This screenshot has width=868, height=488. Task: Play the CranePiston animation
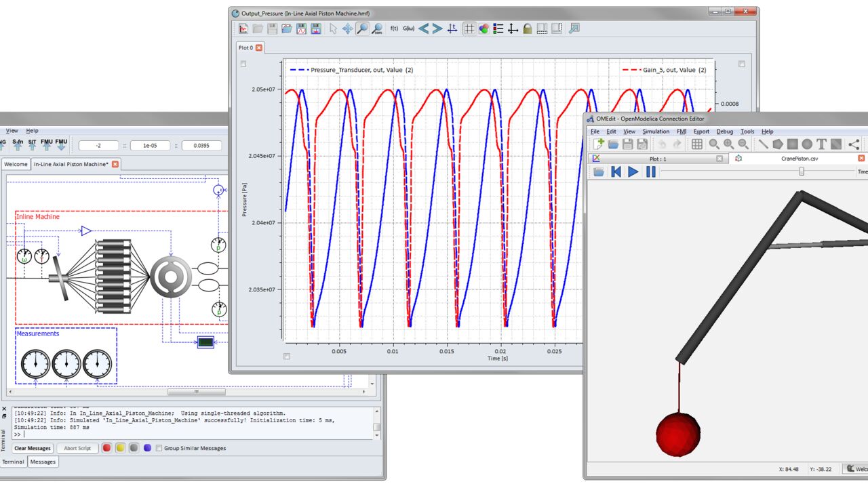coord(632,171)
